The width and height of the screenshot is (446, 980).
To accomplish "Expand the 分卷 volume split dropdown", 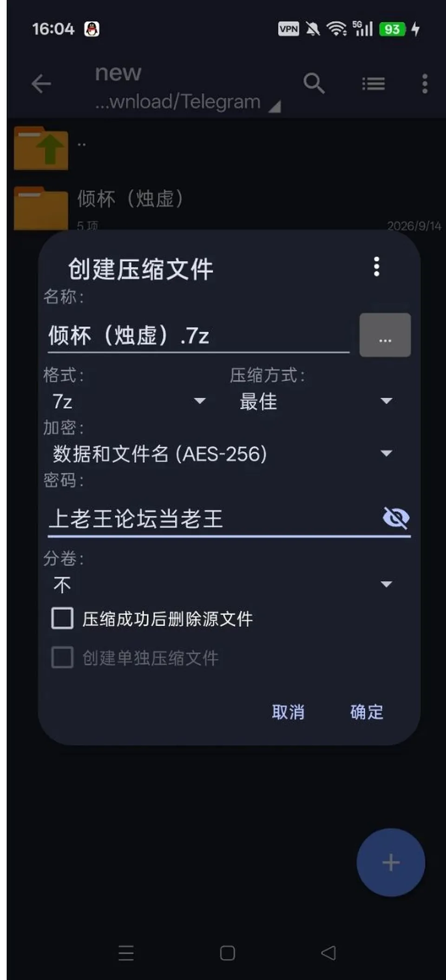I will (223, 584).
